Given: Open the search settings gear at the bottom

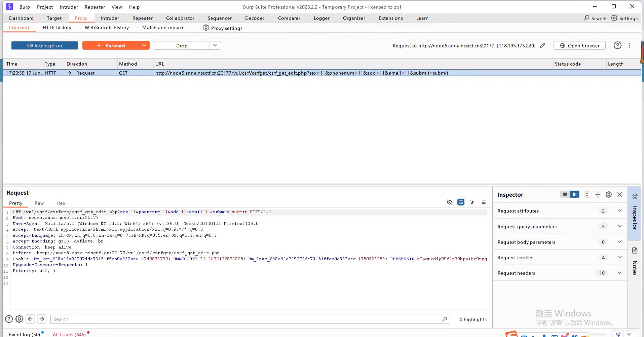Looking at the screenshot, I should point(20,319).
